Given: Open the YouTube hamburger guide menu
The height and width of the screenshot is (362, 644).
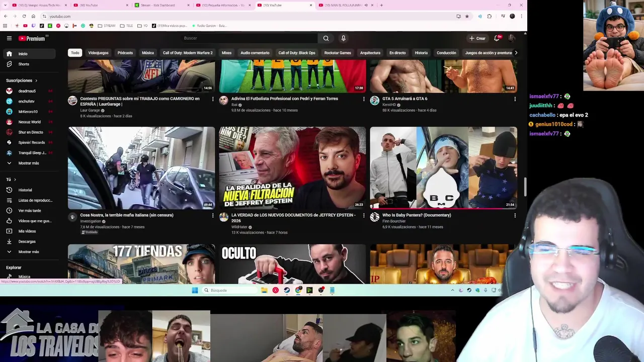Looking at the screenshot, I should point(9,38).
